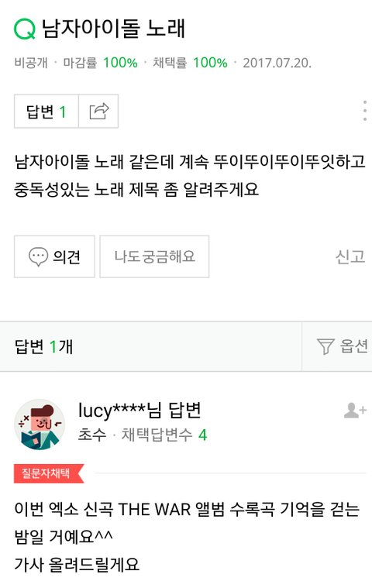
Task: Follow the answerer with the add-user icon
Action: tap(355, 411)
